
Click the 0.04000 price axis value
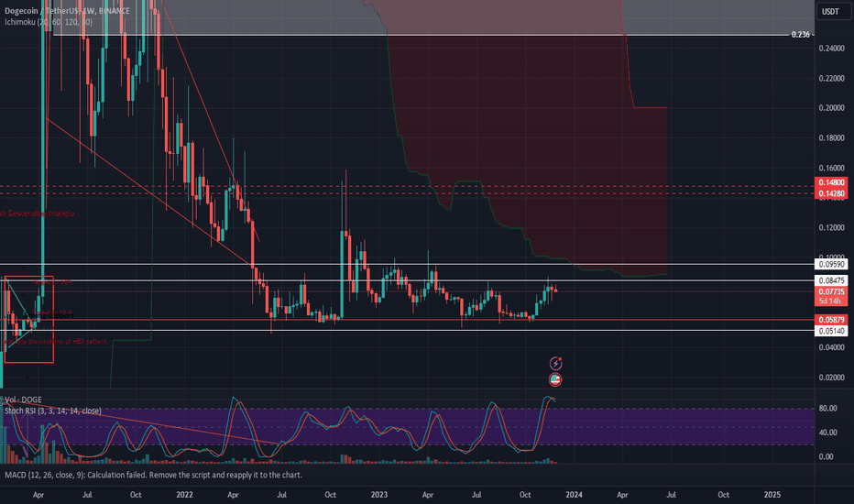click(831, 347)
